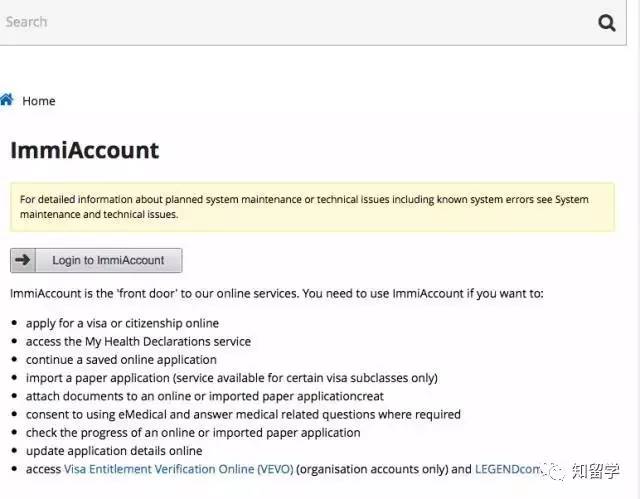This screenshot has width=640, height=499.
Task: Click the magnifying glass search icon
Action: point(606,22)
